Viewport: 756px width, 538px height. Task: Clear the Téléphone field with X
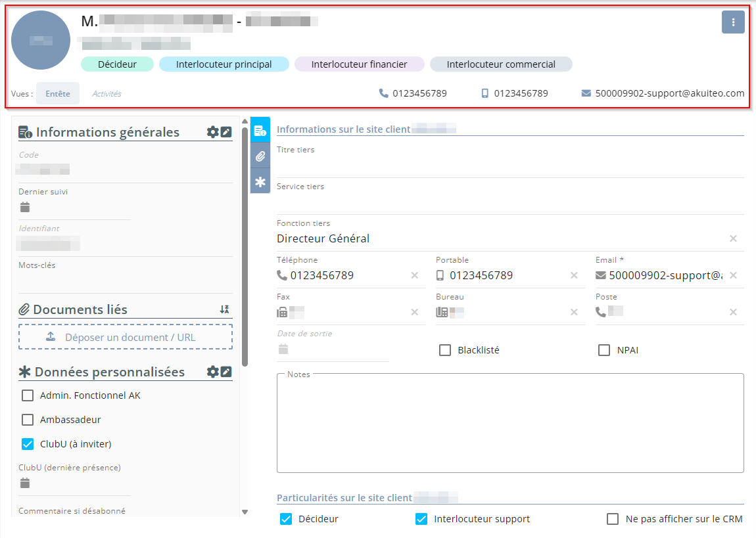tap(414, 275)
